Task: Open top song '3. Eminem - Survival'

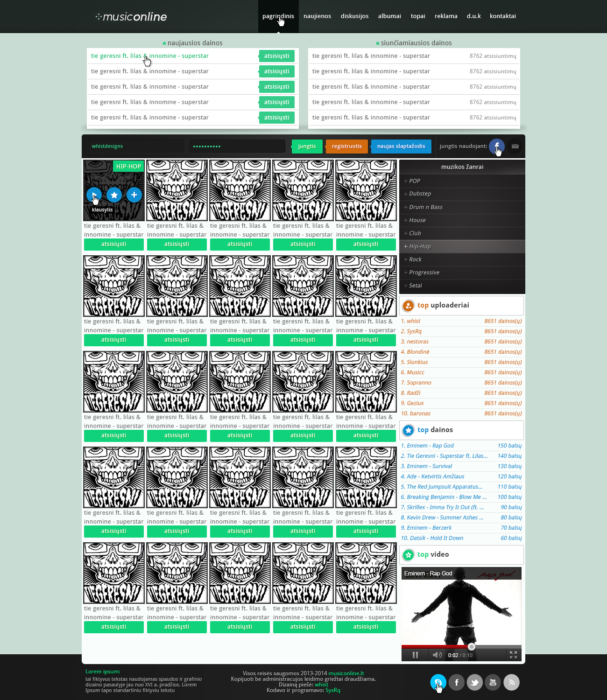Action: point(426,466)
